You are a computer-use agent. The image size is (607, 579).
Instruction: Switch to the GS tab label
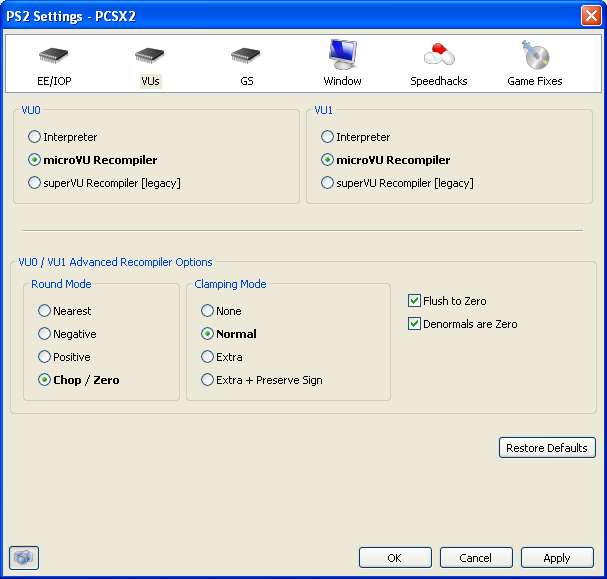247,81
